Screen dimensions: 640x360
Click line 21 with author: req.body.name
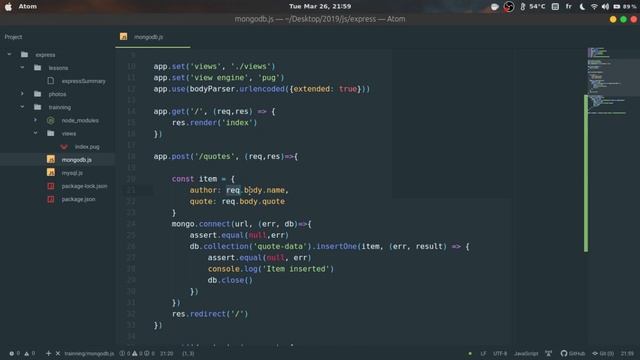coord(239,190)
